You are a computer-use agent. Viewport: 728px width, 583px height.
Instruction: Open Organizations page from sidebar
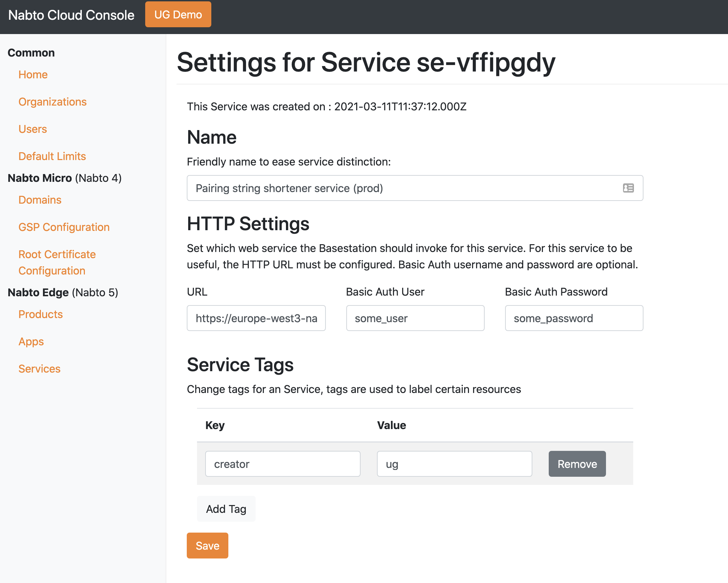pos(52,102)
